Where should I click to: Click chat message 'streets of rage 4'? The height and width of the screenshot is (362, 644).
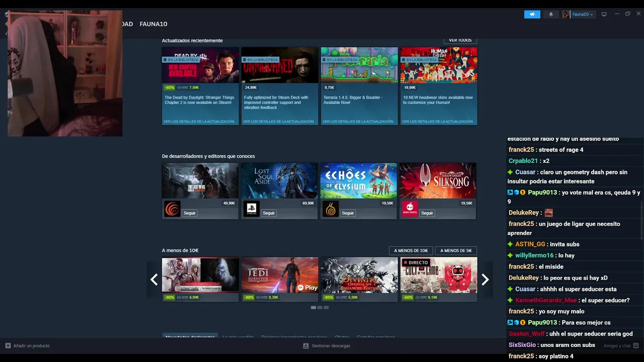tap(561, 150)
